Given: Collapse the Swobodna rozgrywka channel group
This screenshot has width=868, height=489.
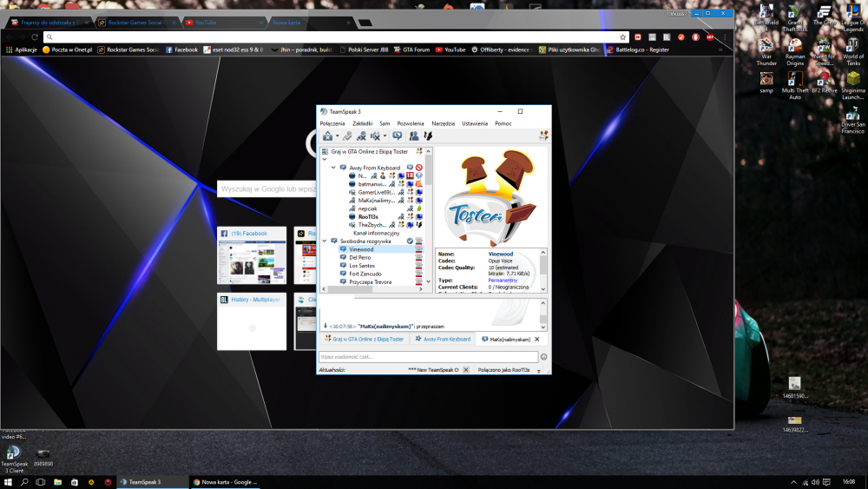Looking at the screenshot, I should (325, 241).
